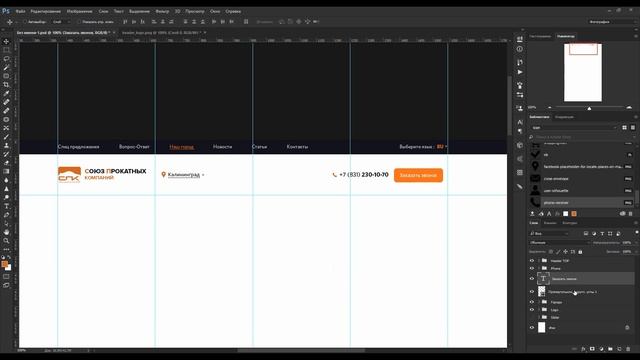Hide the selected text layer
The image size is (640, 360).
(532, 279)
